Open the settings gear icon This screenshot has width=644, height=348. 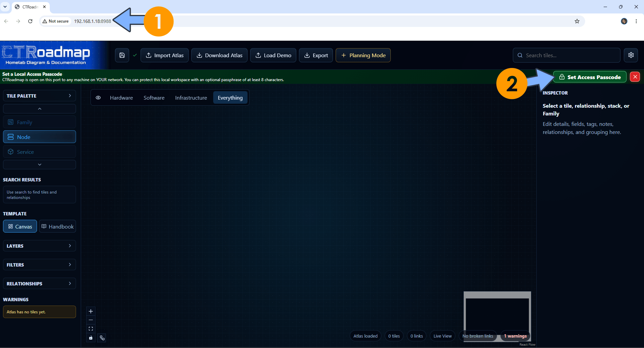[631, 55]
